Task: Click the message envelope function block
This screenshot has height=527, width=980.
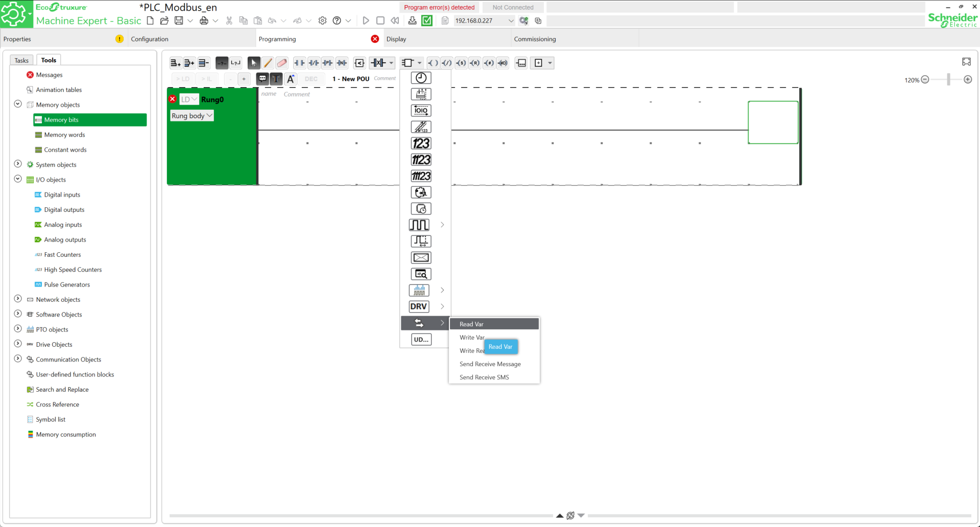Action: pos(421,258)
